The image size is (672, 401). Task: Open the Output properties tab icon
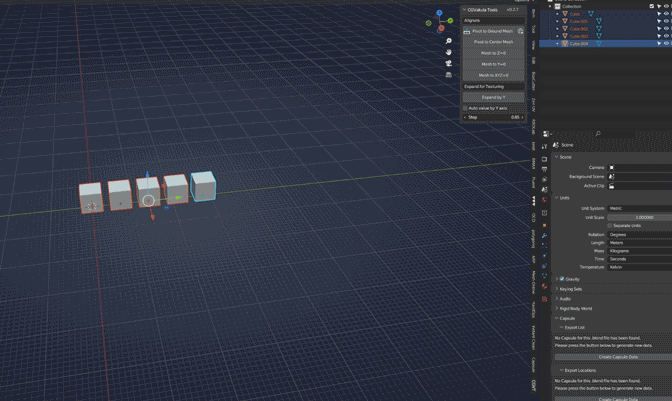click(544, 169)
